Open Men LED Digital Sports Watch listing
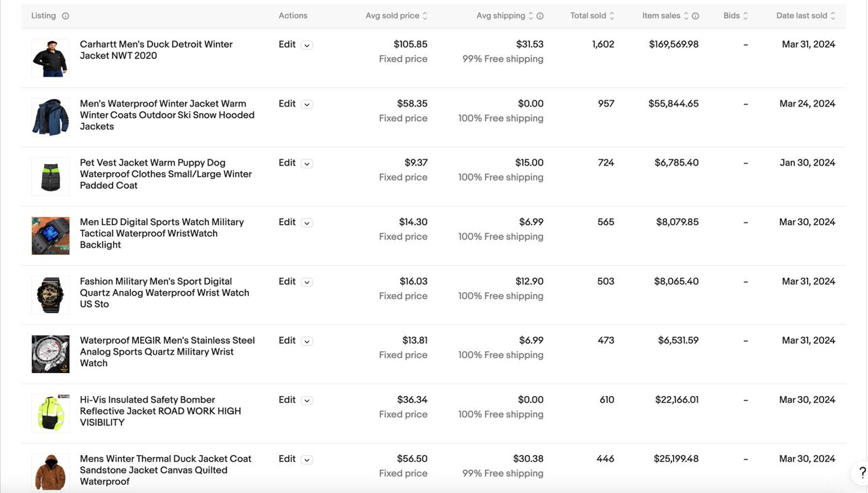The image size is (868, 493). point(161,233)
